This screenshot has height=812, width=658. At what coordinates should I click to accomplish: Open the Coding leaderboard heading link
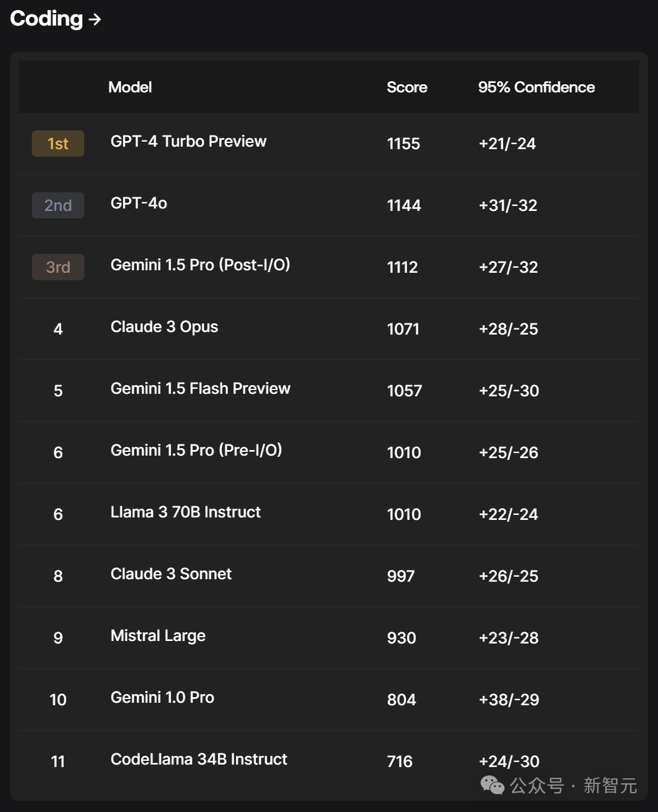point(46,19)
